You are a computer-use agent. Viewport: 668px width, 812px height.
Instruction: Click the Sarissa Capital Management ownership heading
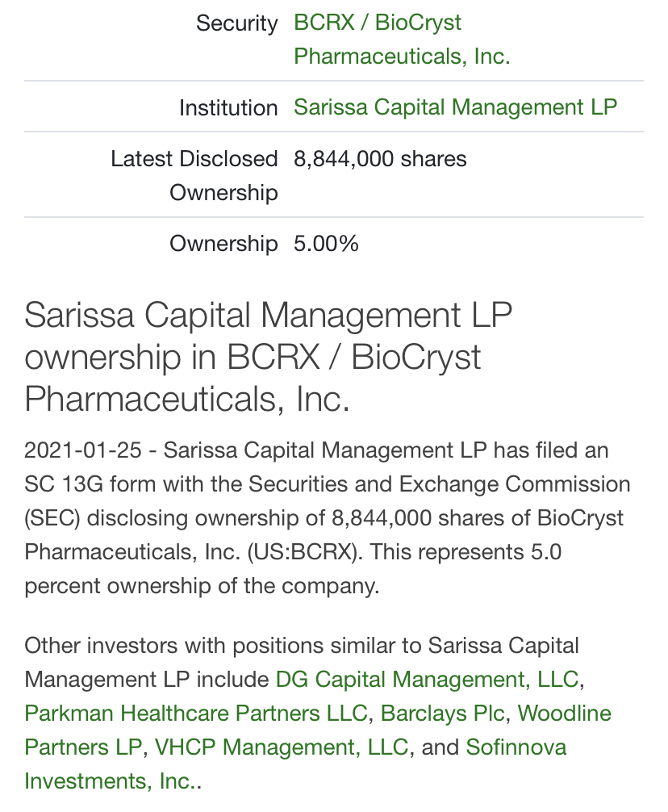coord(268,357)
